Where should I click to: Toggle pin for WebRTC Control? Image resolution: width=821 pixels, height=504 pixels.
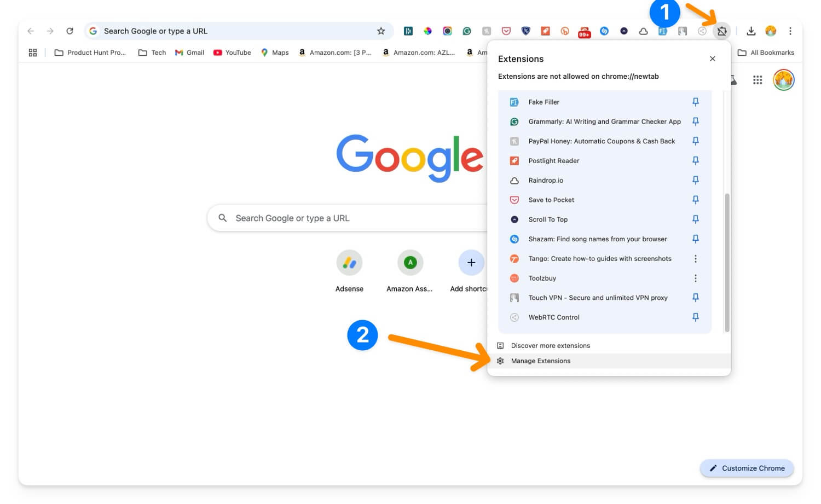(x=696, y=317)
